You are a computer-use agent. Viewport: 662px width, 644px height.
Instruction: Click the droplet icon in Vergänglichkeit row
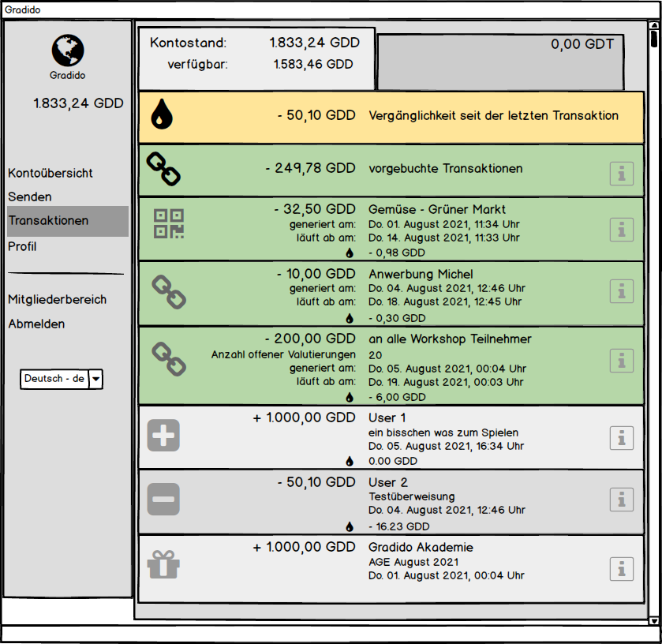click(x=162, y=114)
